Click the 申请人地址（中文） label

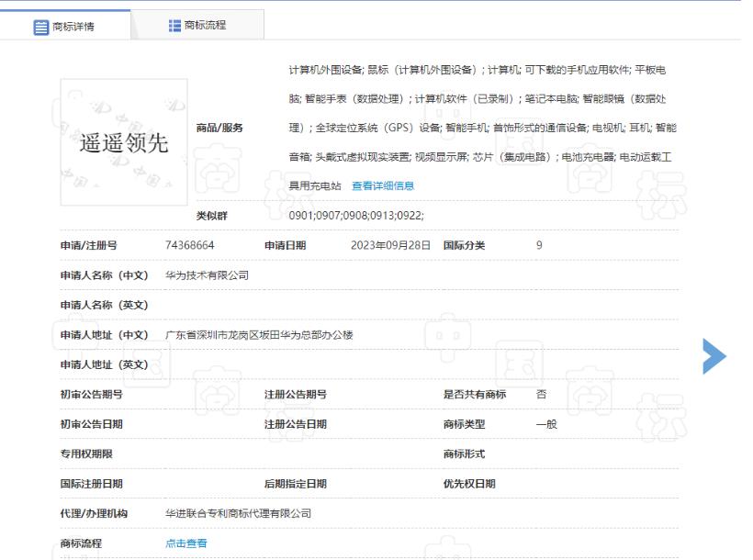tap(104, 335)
